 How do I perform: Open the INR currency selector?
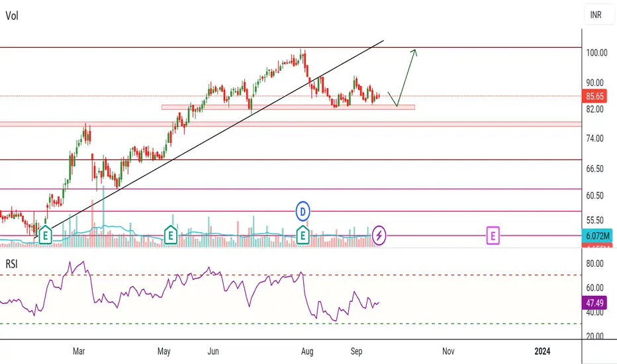coord(598,15)
